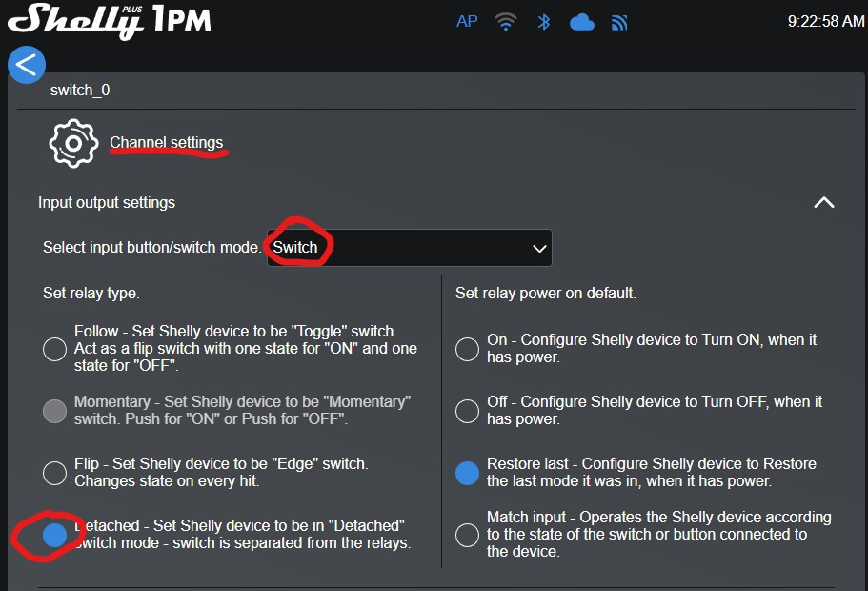Set power on default to On
The image size is (868, 591).
pyautogui.click(x=467, y=349)
